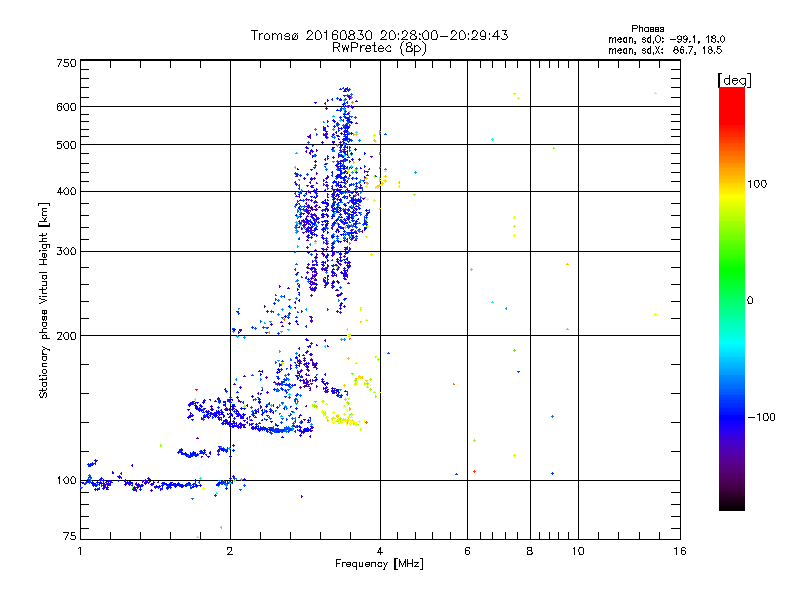Image resolution: width=800 pixels, height=600 pixels.
Task: Click y-axis tick label '600'
Action: click(x=66, y=107)
